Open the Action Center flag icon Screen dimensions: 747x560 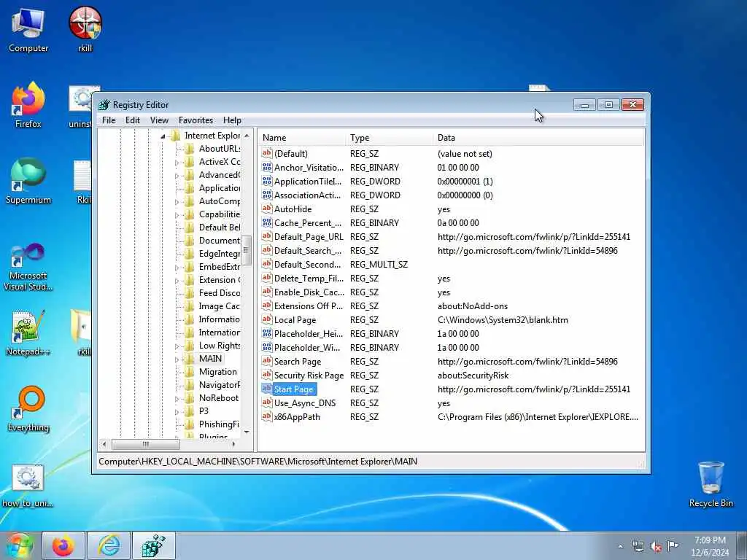tap(673, 545)
